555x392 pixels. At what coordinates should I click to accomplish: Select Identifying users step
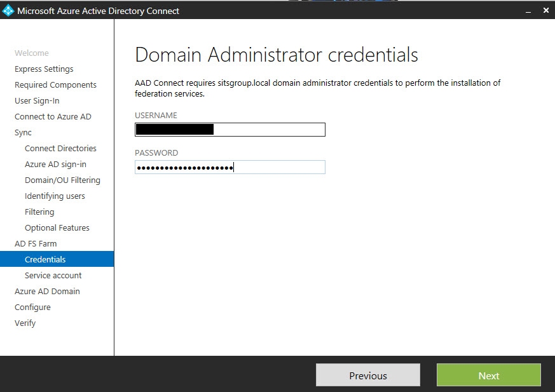55,196
